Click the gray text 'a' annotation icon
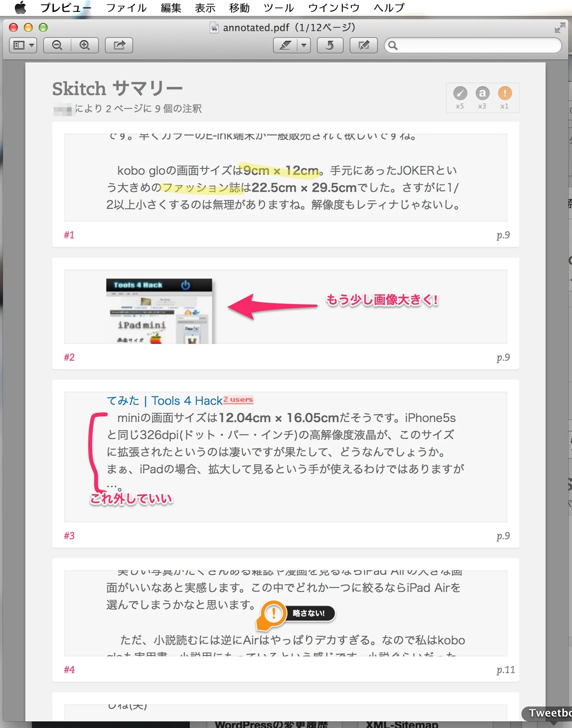 point(483,93)
